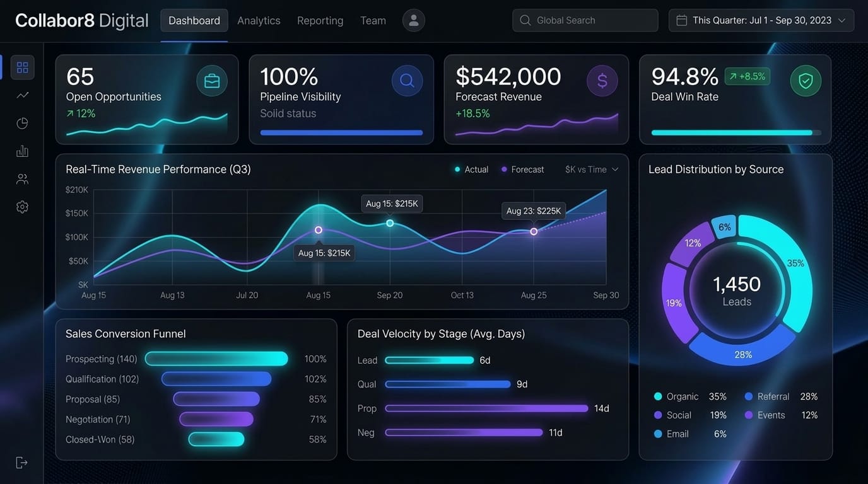This screenshot has width=868, height=484.
Task: Click the 65 Open Opportunities value
Action: (x=80, y=77)
